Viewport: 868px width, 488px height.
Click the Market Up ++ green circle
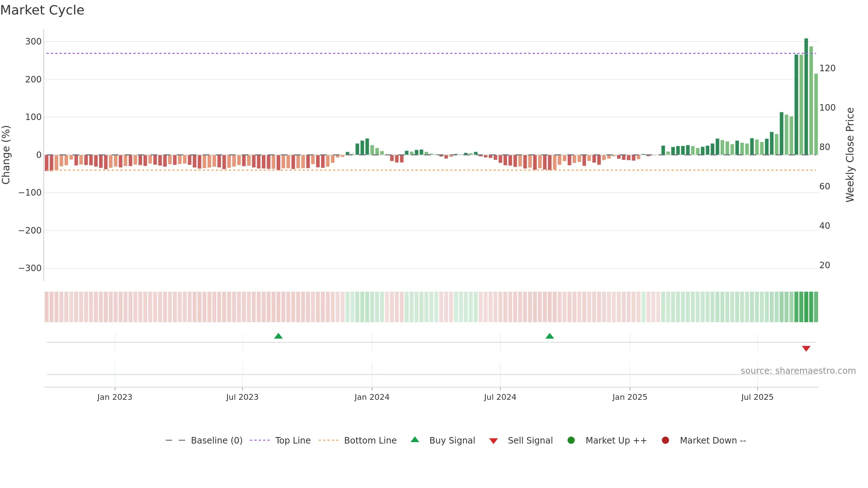coord(571,440)
